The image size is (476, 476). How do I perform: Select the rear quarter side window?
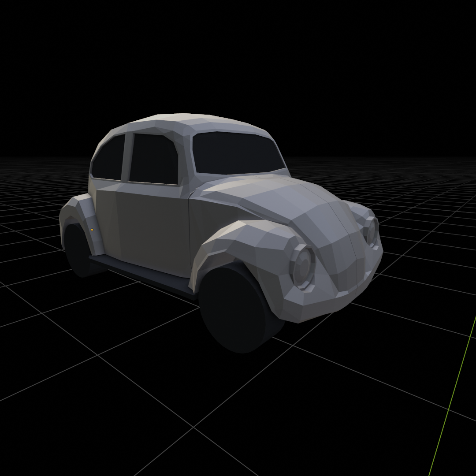click(x=109, y=158)
